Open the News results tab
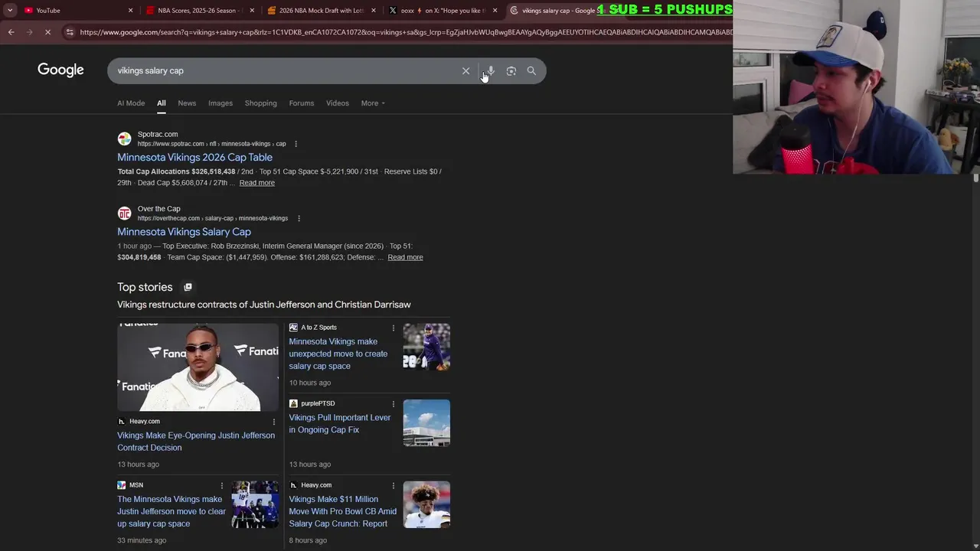This screenshot has height=551, width=980. (187, 103)
